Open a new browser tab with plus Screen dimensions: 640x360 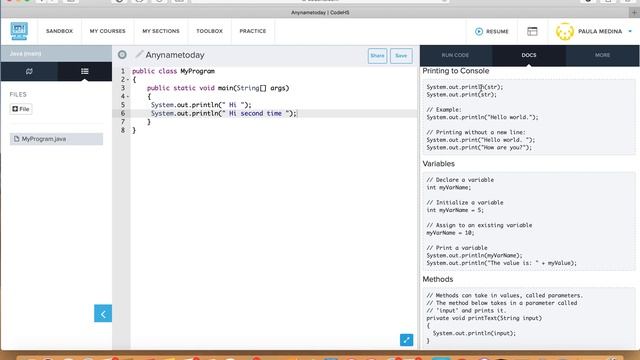click(634, 13)
